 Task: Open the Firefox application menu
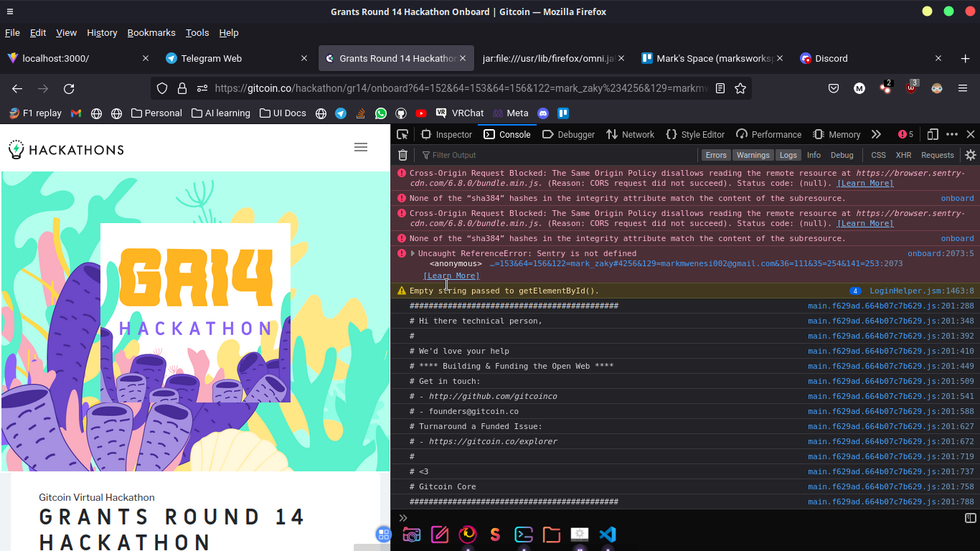pos(963,88)
